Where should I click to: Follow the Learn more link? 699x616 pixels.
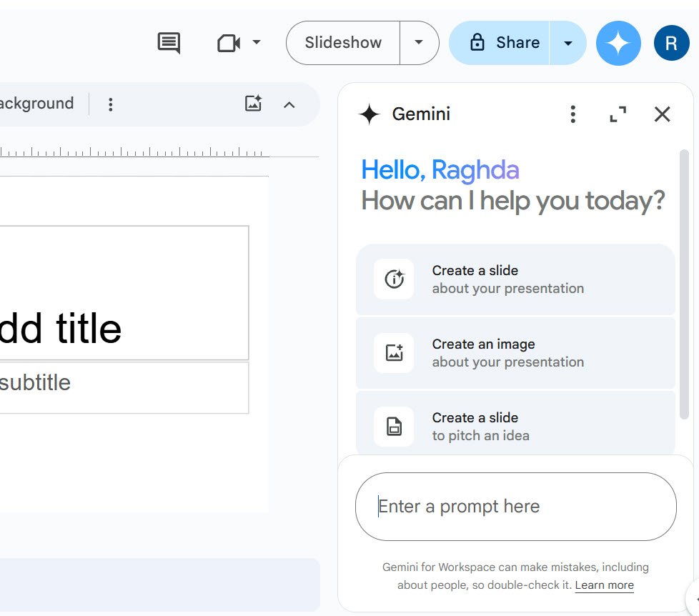pyautogui.click(x=604, y=585)
